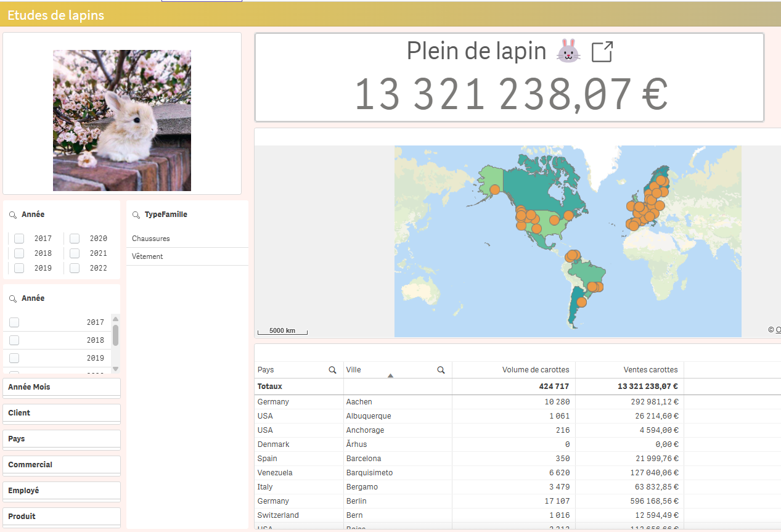Image resolution: width=781 pixels, height=532 pixels.
Task: Click the Année list scrollbar thumb
Action: tap(115, 335)
